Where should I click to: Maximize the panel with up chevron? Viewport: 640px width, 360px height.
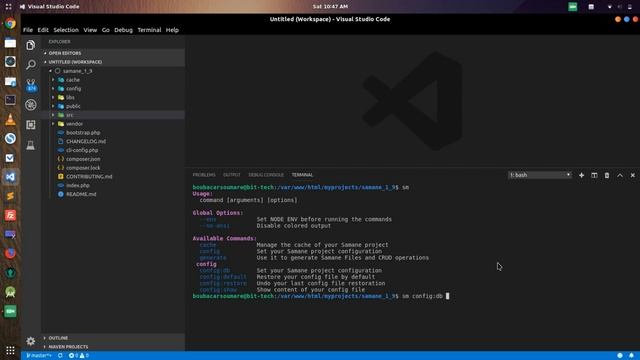pos(620,175)
